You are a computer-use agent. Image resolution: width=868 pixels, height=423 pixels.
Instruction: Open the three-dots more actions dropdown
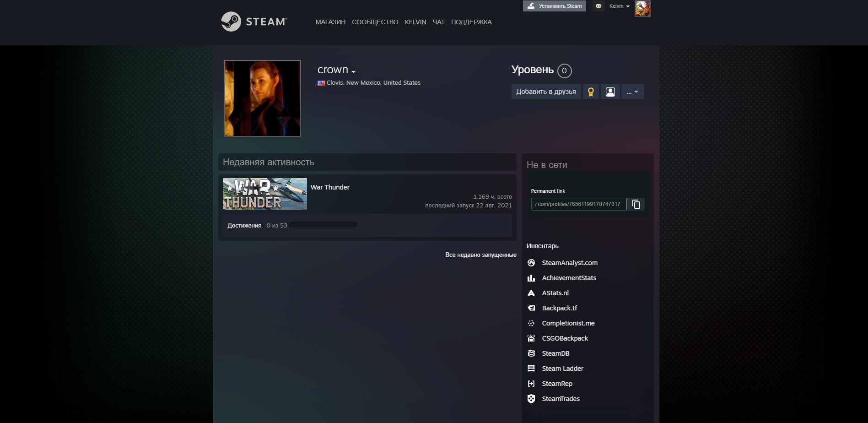coord(632,92)
